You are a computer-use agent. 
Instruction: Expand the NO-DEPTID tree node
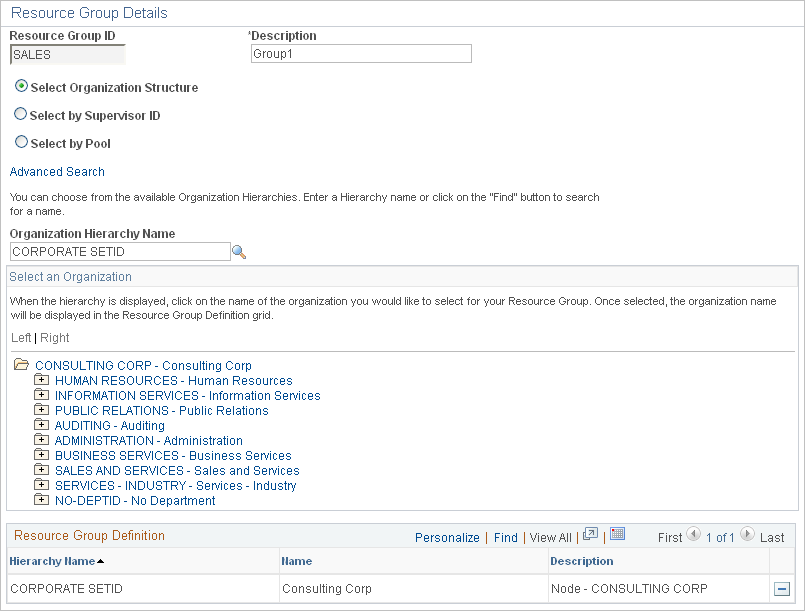[x=41, y=500]
